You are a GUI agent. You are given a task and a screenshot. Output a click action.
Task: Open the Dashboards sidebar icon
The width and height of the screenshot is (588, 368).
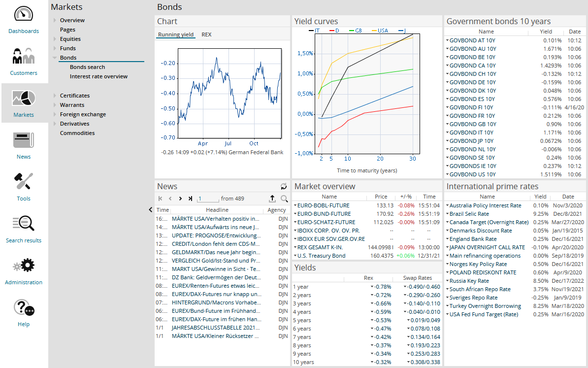coord(24,15)
